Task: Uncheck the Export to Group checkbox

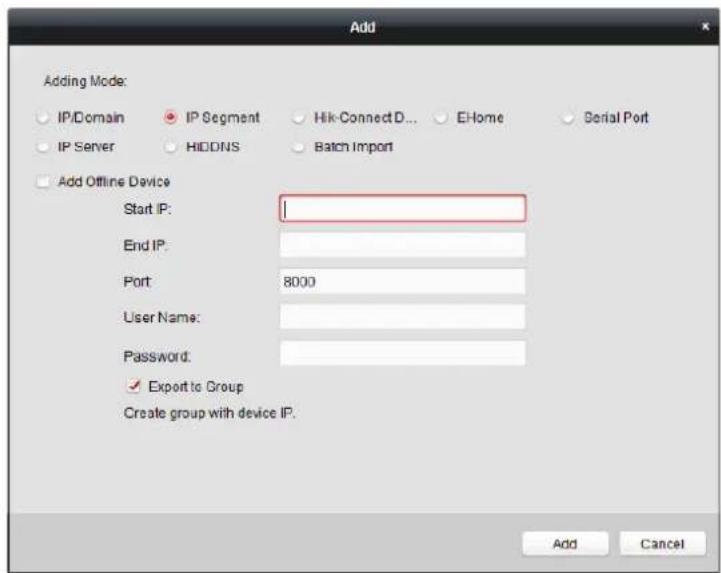Action: (x=133, y=386)
